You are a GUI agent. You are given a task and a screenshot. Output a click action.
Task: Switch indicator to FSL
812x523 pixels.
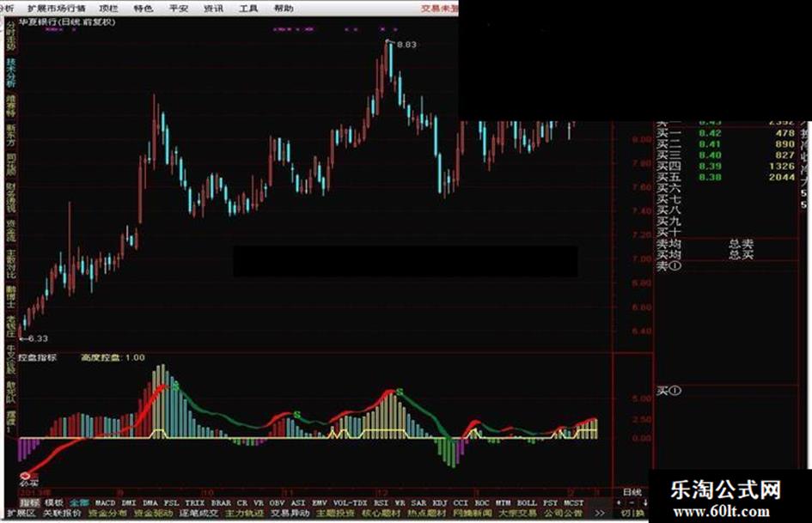(171, 502)
